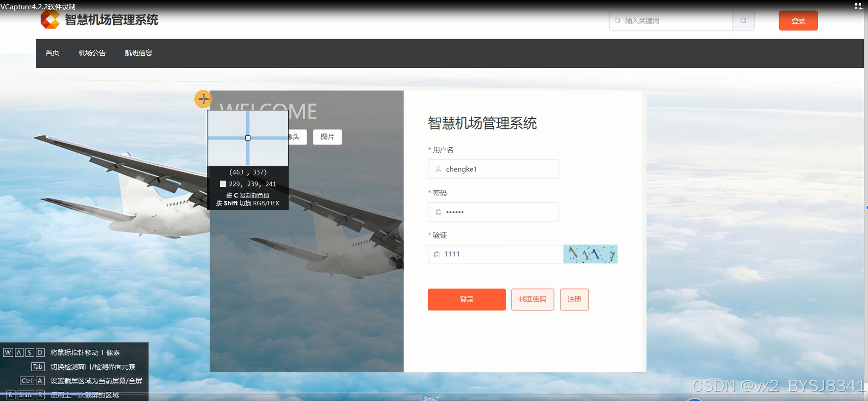
Task: Click the 密码 field label
Action: pyautogui.click(x=440, y=193)
